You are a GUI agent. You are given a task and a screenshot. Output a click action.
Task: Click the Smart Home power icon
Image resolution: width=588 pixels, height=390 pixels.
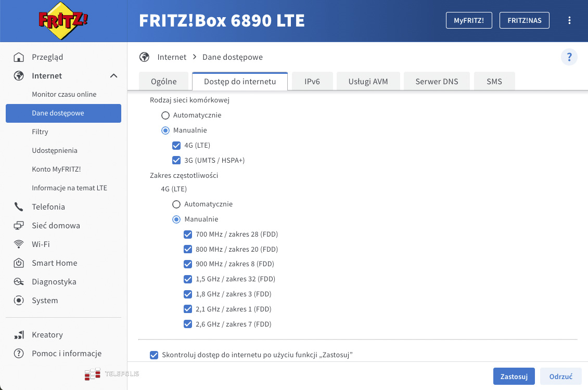click(x=19, y=263)
